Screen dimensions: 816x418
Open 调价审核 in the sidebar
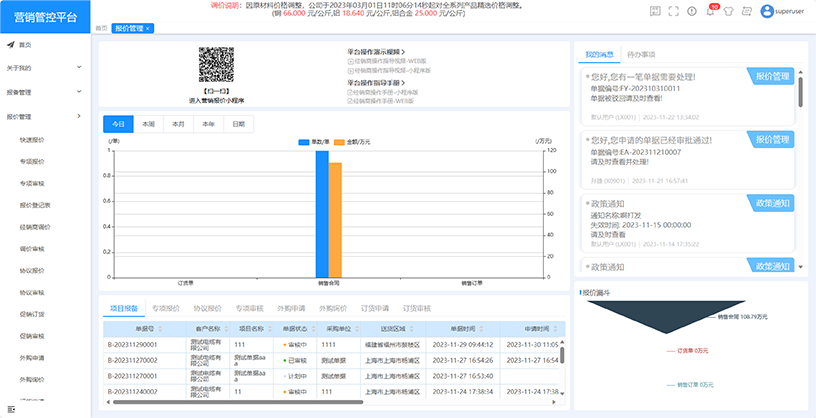click(x=32, y=249)
